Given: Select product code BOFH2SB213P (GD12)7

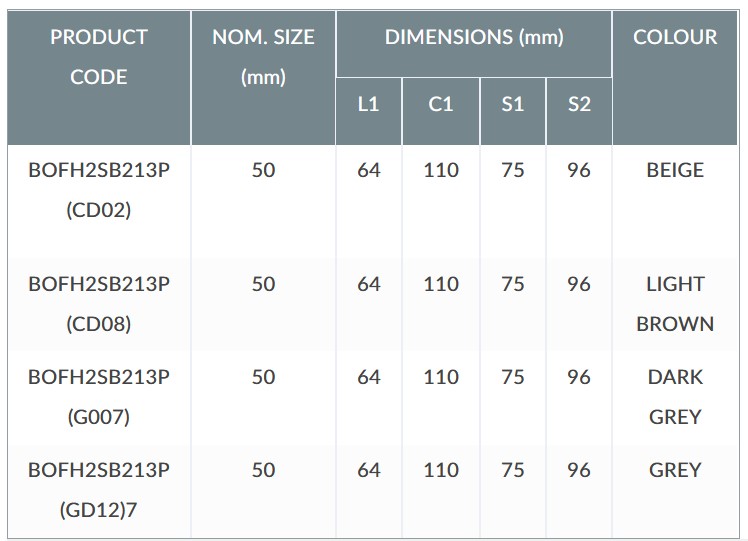Looking at the screenshot, I should [x=99, y=490].
